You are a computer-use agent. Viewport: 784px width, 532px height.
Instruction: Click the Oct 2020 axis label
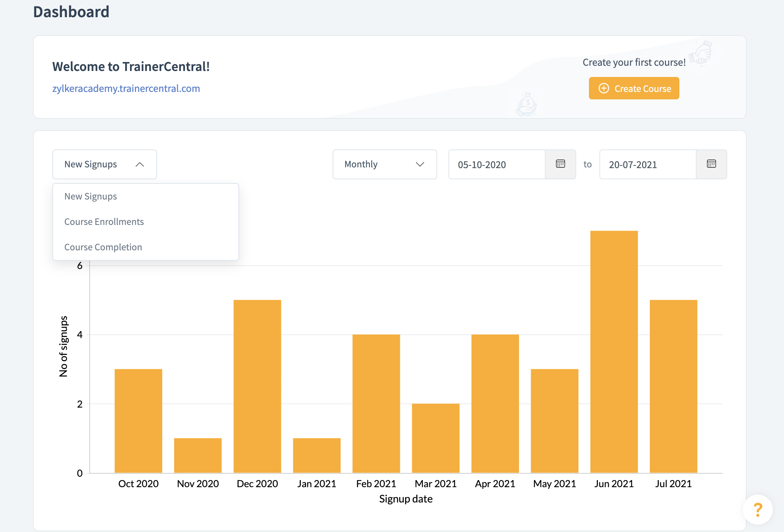tap(138, 484)
